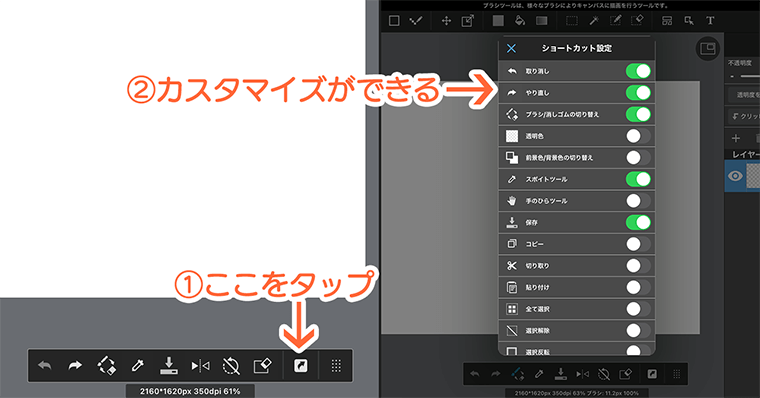
Task: Tap clear-layer eraser icon in the bright shortcut bar
Action: pos(262,366)
